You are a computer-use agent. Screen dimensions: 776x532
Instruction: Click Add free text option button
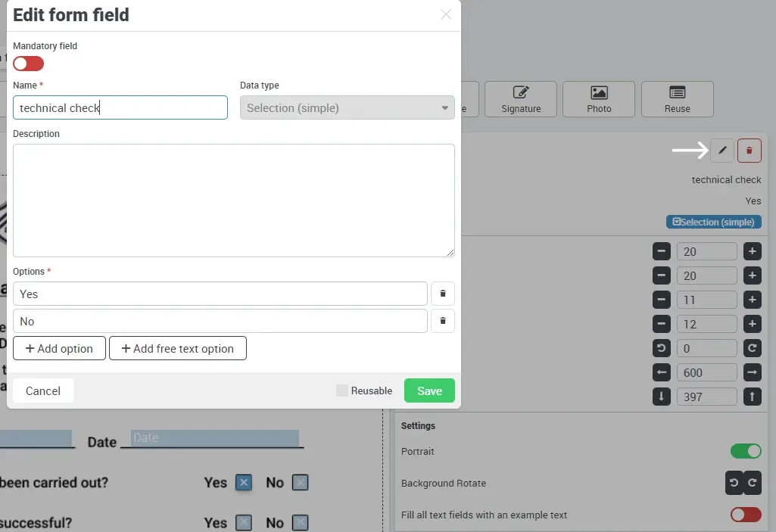pyautogui.click(x=177, y=348)
